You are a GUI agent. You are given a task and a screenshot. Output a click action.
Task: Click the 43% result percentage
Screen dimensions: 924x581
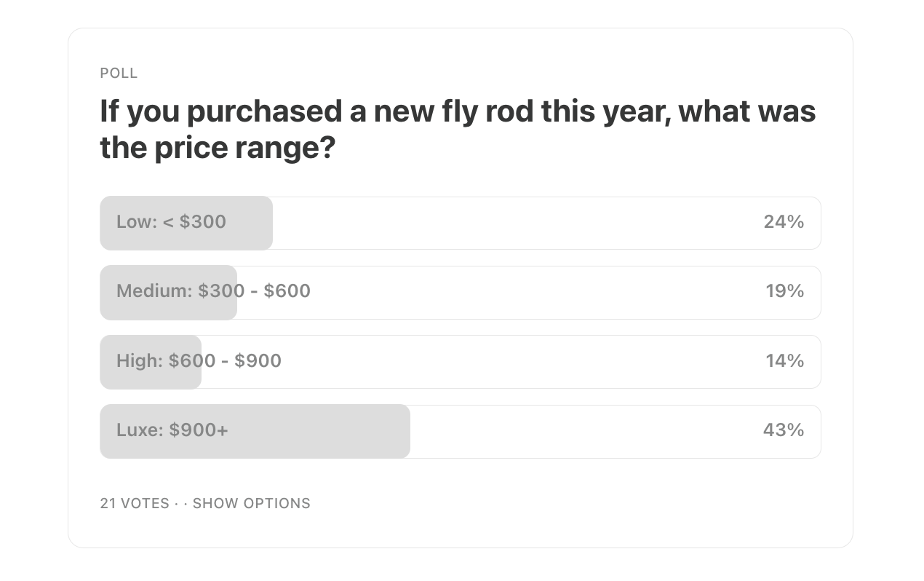coord(784,430)
